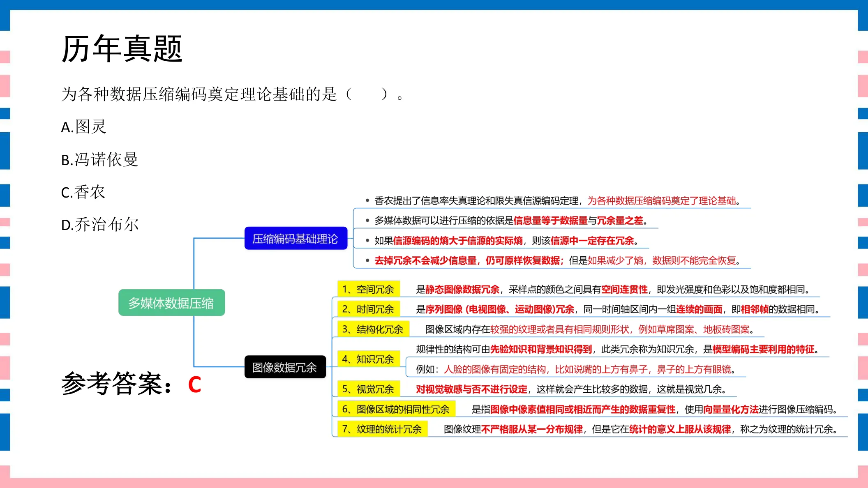
Task: Click the bullet starting 如果信源编码的熵
Action: (502, 240)
